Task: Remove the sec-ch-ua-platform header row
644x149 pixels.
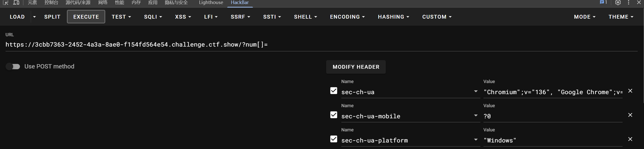Action: tap(630, 139)
